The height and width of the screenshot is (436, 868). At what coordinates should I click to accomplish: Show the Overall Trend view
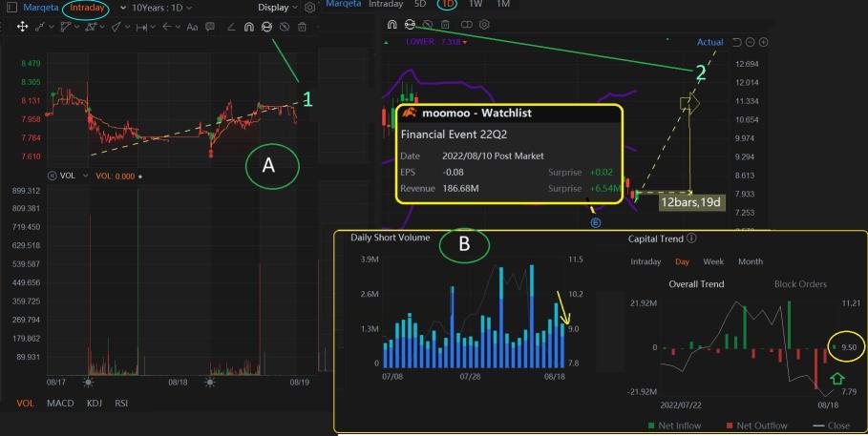(696, 284)
